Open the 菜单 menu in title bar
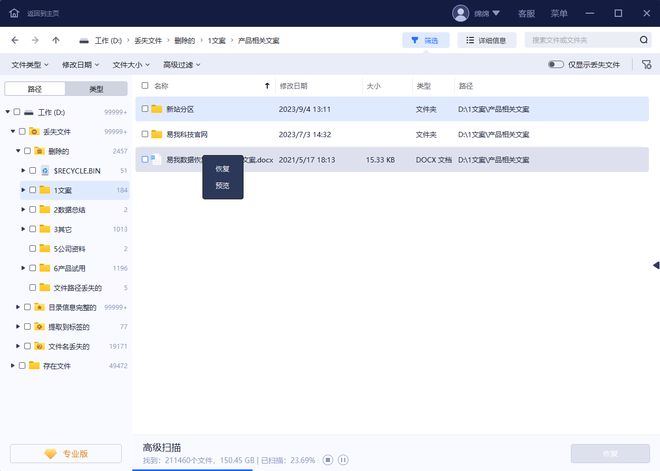Viewport: 660px width, 471px height. 559,13
